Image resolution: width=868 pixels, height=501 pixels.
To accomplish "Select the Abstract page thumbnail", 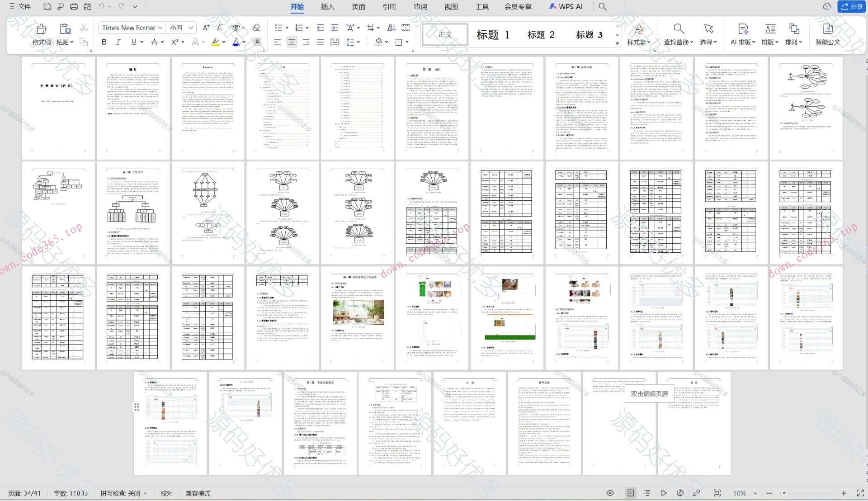I will (208, 108).
